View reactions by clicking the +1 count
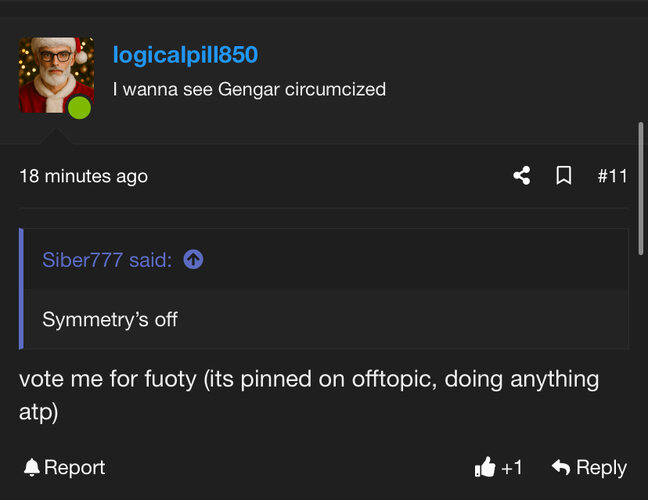This screenshot has width=648, height=500. 512,467
